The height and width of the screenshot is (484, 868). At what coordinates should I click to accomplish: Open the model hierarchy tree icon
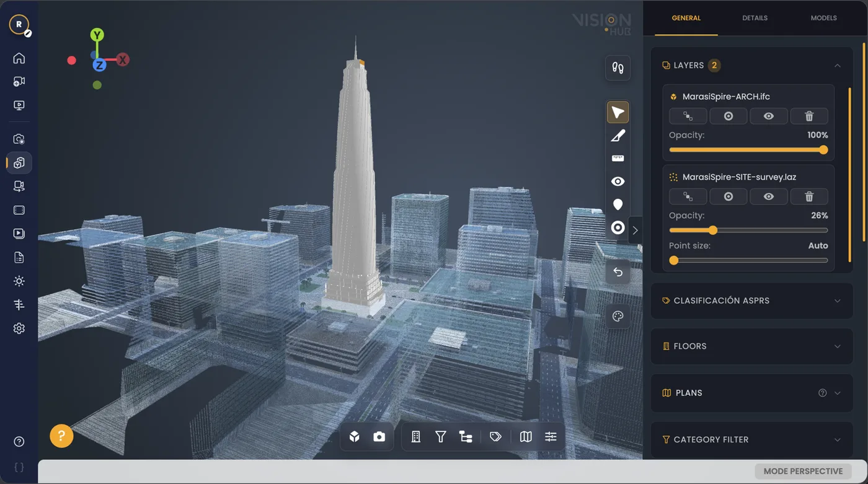coord(466,437)
